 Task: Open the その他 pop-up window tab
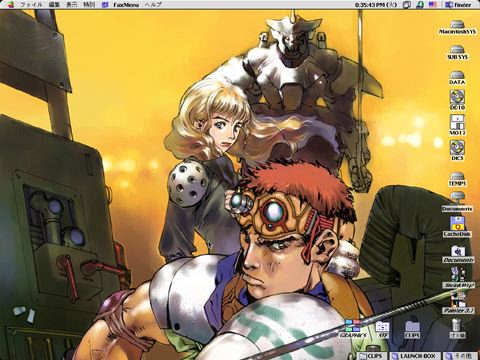pyautogui.click(x=459, y=356)
